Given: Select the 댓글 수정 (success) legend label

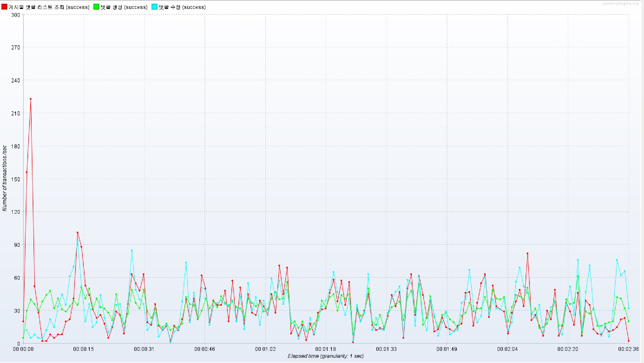Looking at the screenshot, I should pos(182,7).
